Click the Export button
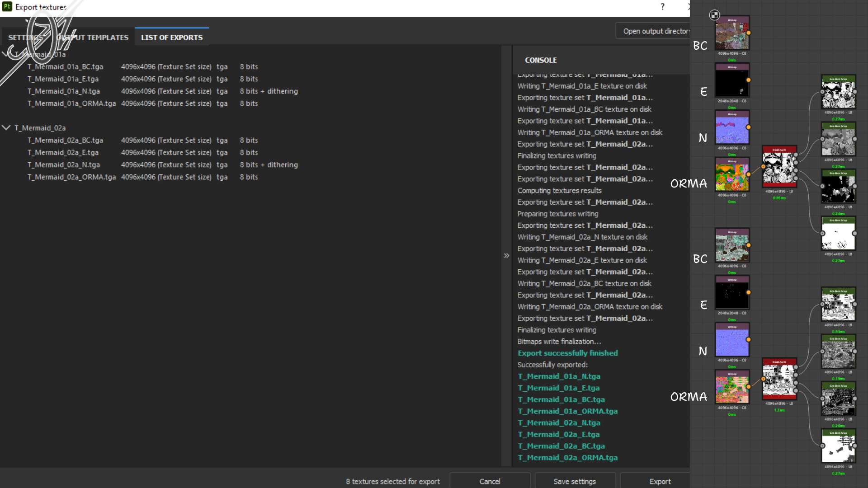The image size is (868, 488). point(660,481)
